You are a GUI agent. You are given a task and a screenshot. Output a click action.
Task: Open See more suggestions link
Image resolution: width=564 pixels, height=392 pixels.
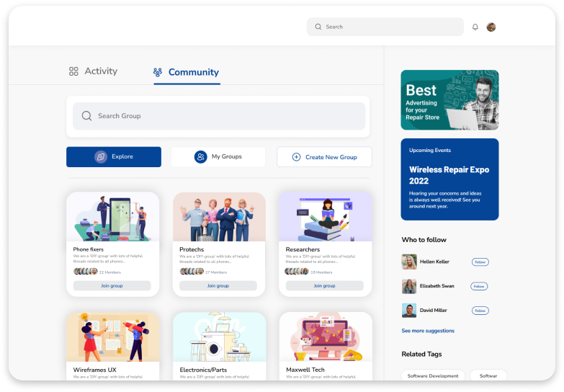click(428, 331)
